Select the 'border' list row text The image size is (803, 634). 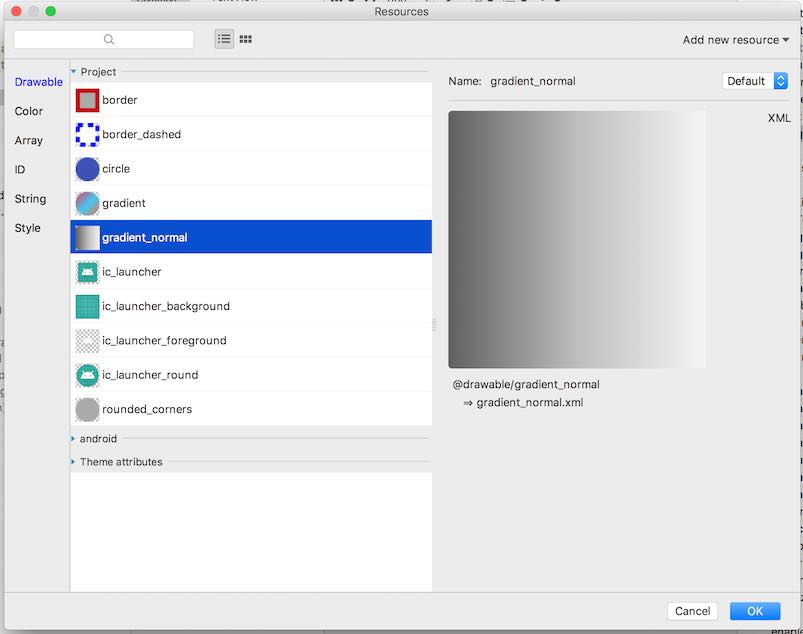pyautogui.click(x=119, y=100)
